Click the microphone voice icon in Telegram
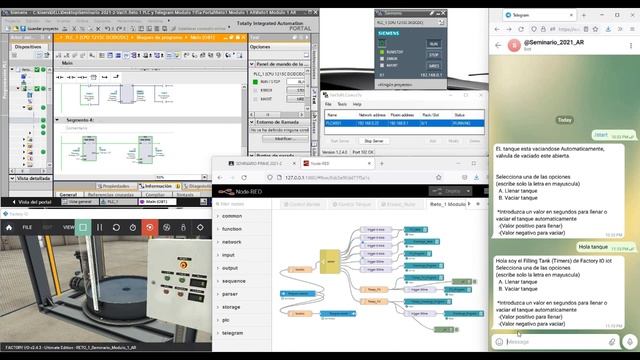The width and height of the screenshot is (640, 360). pyautogui.click(x=630, y=342)
